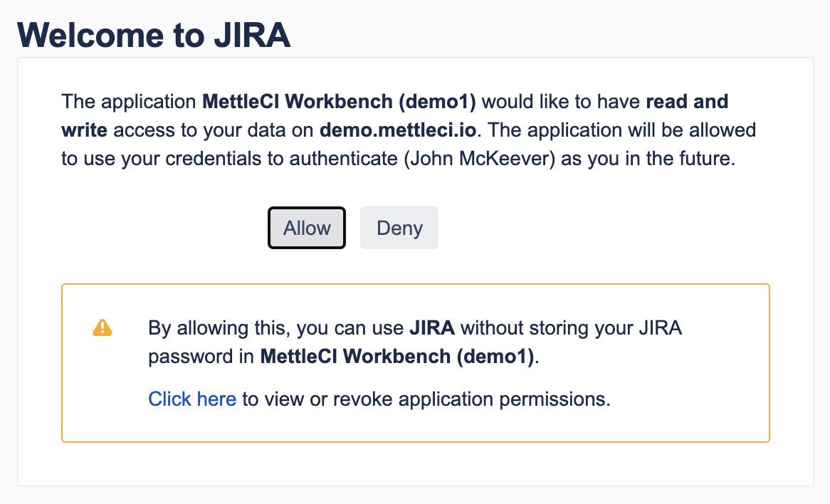Open the 'Click here' permissions link
This screenshot has width=830, height=504.
pos(191,399)
